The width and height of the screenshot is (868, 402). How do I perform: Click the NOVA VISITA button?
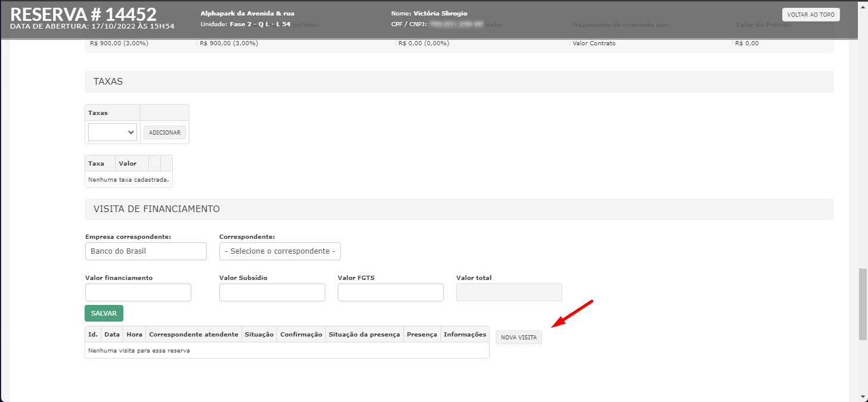click(519, 337)
